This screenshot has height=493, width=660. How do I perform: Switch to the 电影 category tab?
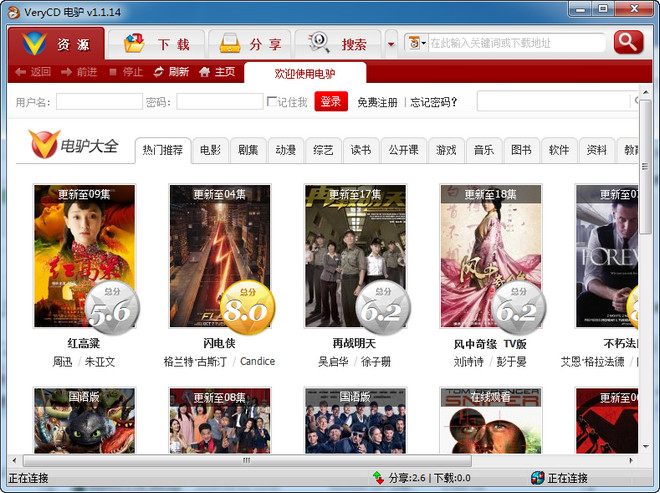click(210, 150)
